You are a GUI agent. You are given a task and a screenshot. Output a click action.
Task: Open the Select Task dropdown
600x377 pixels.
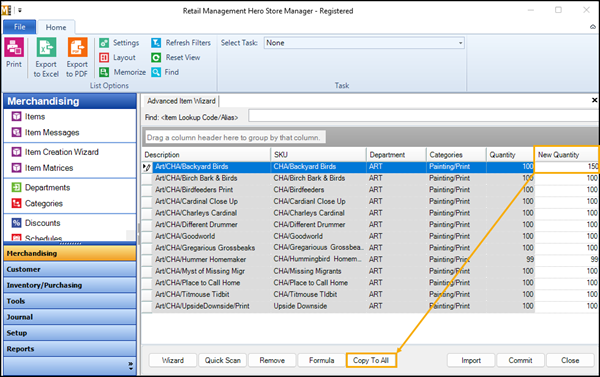click(461, 43)
